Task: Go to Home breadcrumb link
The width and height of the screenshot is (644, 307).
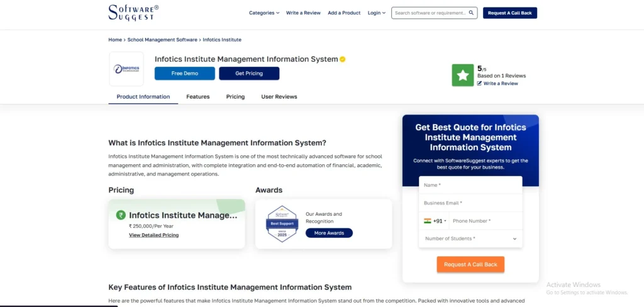Action: point(115,40)
